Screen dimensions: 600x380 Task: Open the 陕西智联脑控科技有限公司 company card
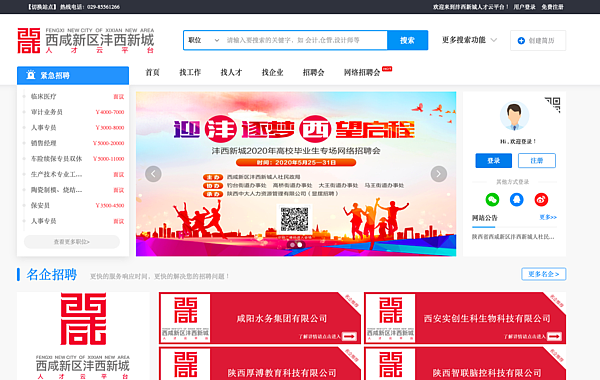(x=465, y=364)
